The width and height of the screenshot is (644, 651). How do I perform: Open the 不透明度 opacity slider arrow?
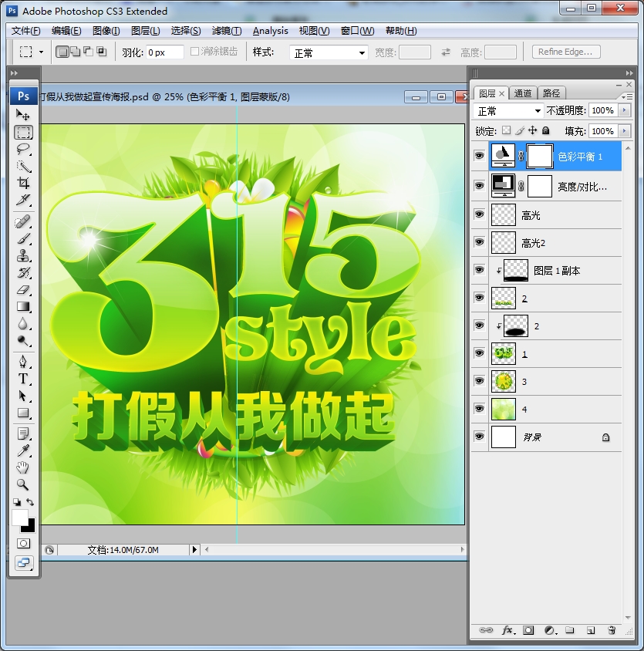[x=624, y=111]
